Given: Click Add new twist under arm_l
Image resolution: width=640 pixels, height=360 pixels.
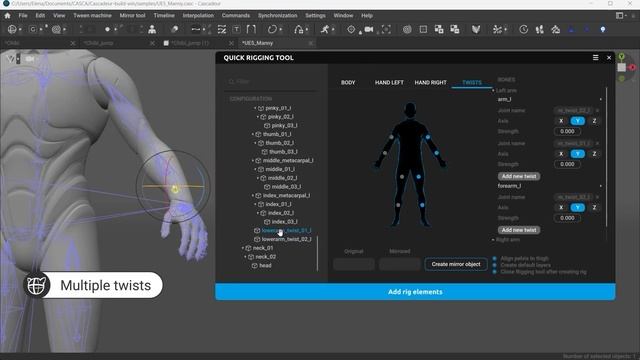Looking at the screenshot, I should point(519,176).
